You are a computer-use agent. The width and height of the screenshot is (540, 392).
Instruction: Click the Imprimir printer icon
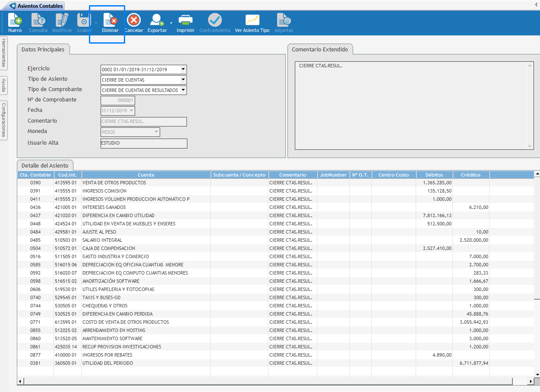186,20
